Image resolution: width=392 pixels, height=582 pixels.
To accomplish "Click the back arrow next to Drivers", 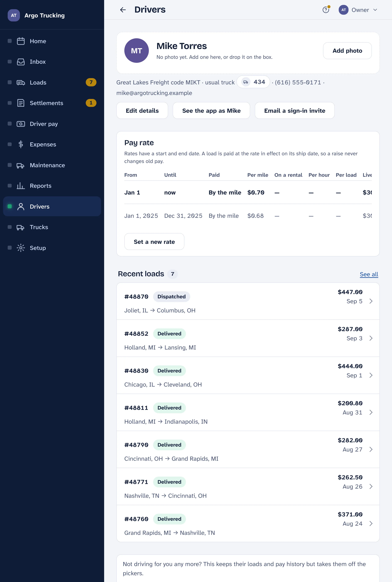I will click(123, 10).
